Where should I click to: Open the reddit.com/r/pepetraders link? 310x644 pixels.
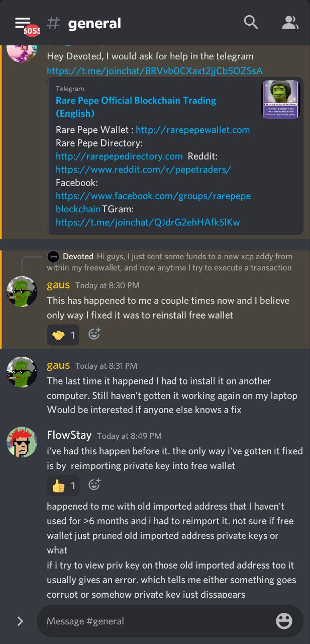pos(144,169)
